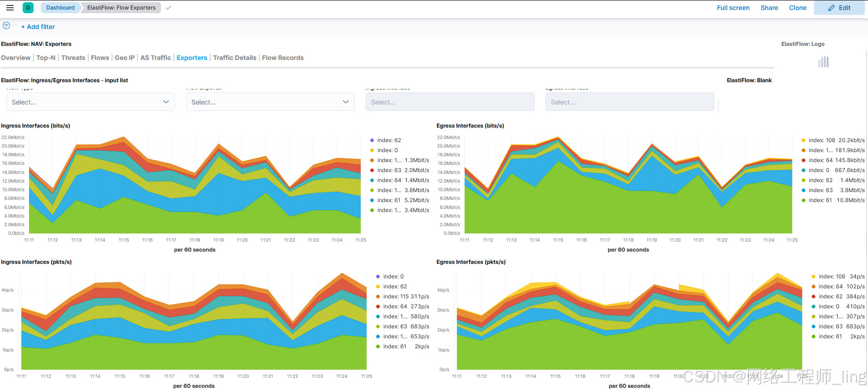
Task: Toggle index: 61 2kp/s ingress pkts legend
Action: (402, 346)
